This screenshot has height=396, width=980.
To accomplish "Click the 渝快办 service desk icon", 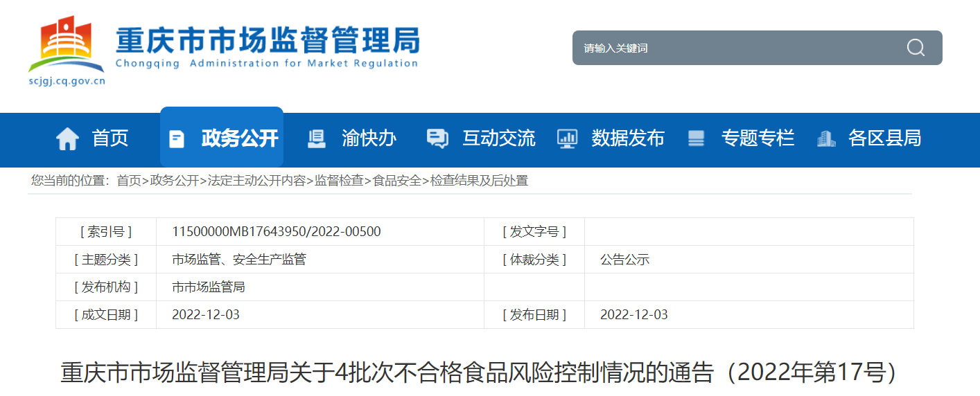I will pos(317,138).
